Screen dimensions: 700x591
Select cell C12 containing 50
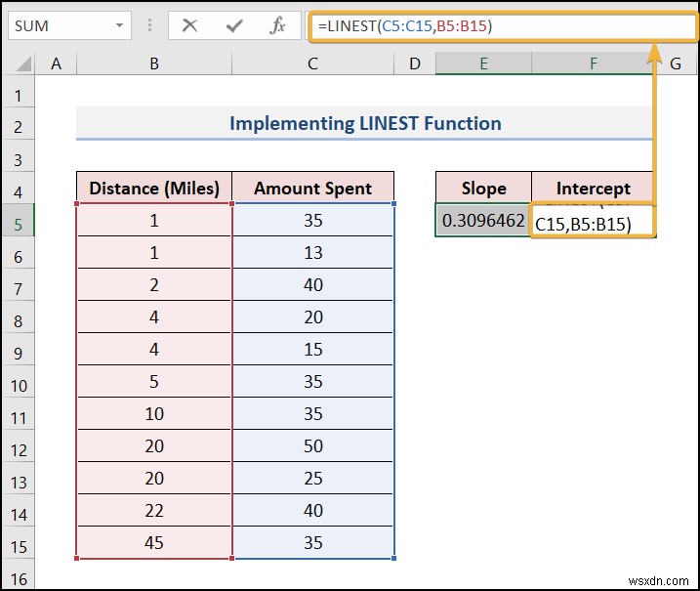[x=313, y=445]
